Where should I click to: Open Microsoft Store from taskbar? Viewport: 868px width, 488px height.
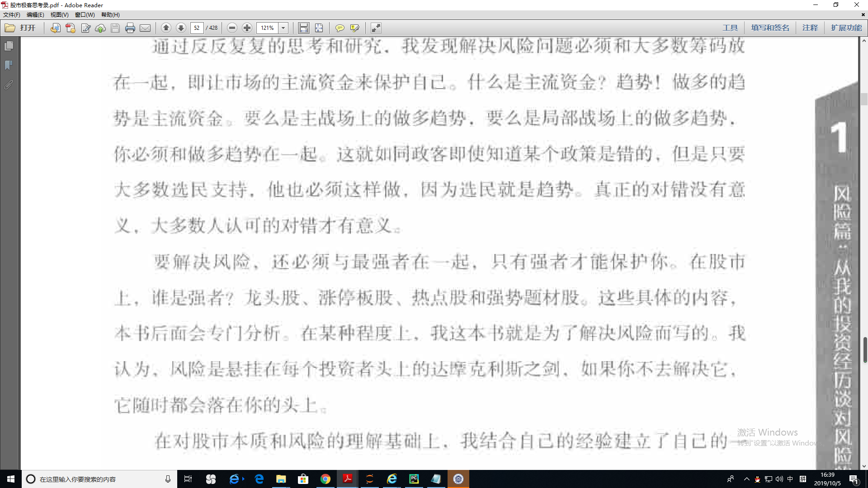303,479
